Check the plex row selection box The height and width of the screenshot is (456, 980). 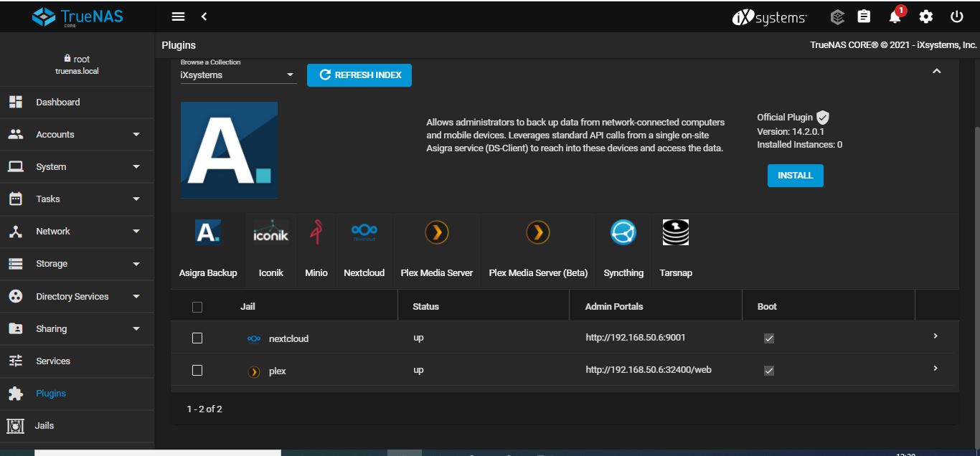[x=197, y=371]
